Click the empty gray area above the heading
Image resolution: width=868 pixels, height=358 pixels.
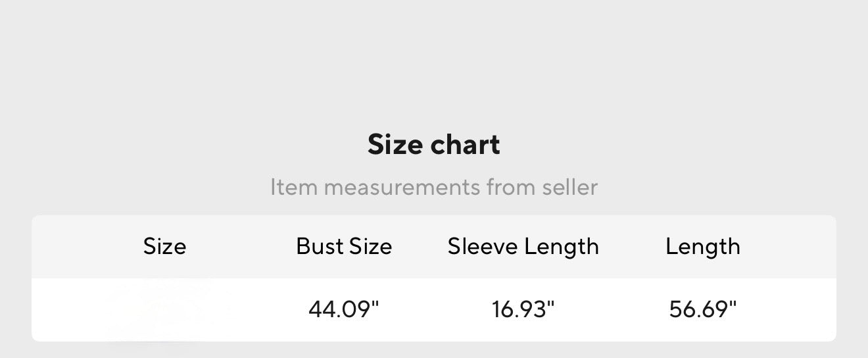tap(434, 59)
